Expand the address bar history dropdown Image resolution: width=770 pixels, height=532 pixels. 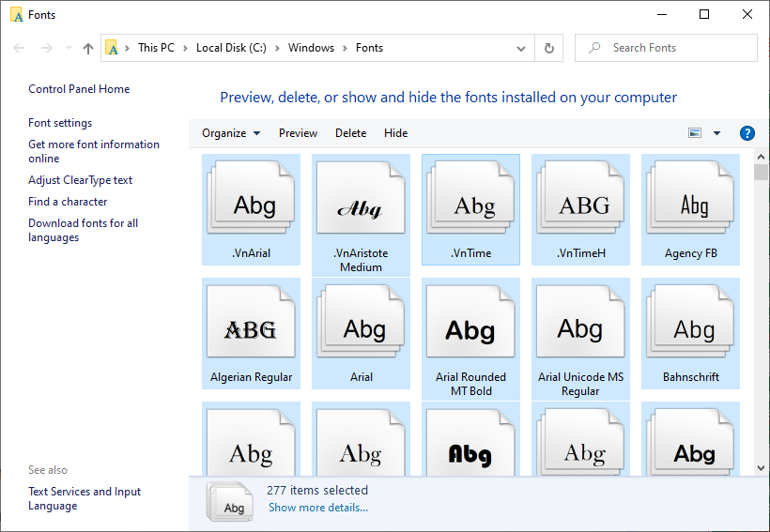(x=522, y=48)
